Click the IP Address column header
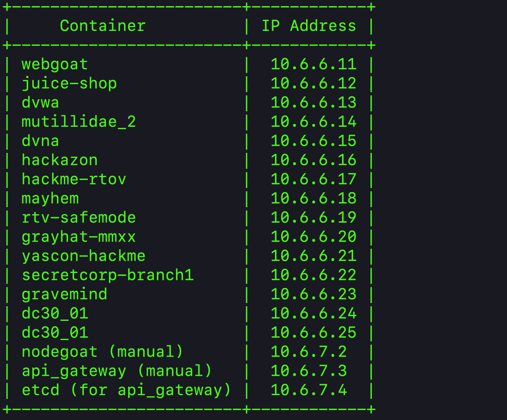This screenshot has height=420, width=507. 309,26
